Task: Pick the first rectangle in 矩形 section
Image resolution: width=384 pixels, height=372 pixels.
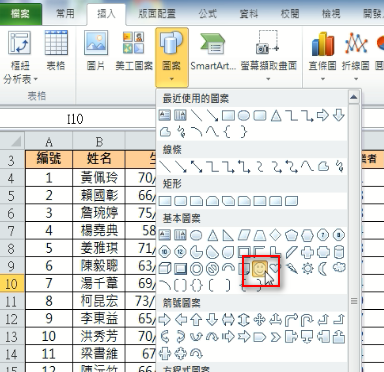Action: [x=165, y=201]
